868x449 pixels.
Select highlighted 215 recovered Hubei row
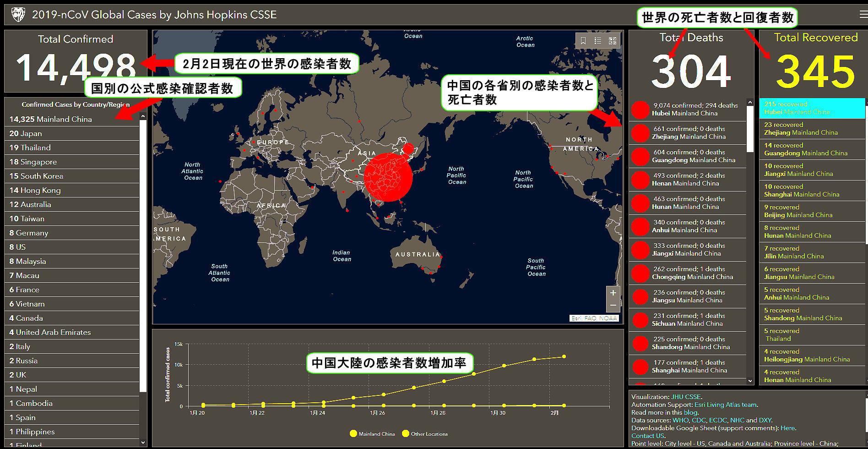pyautogui.click(x=812, y=108)
